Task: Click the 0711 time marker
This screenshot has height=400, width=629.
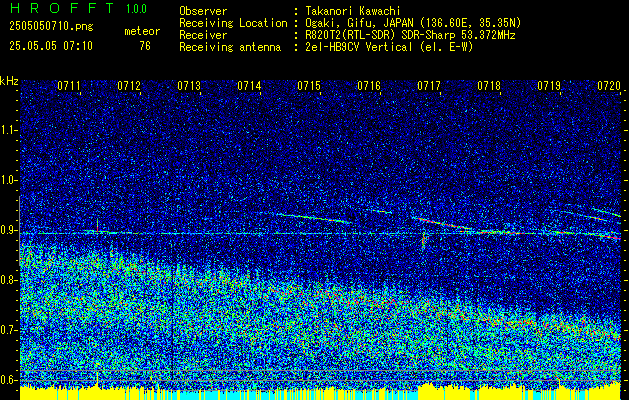Action: pos(69,85)
